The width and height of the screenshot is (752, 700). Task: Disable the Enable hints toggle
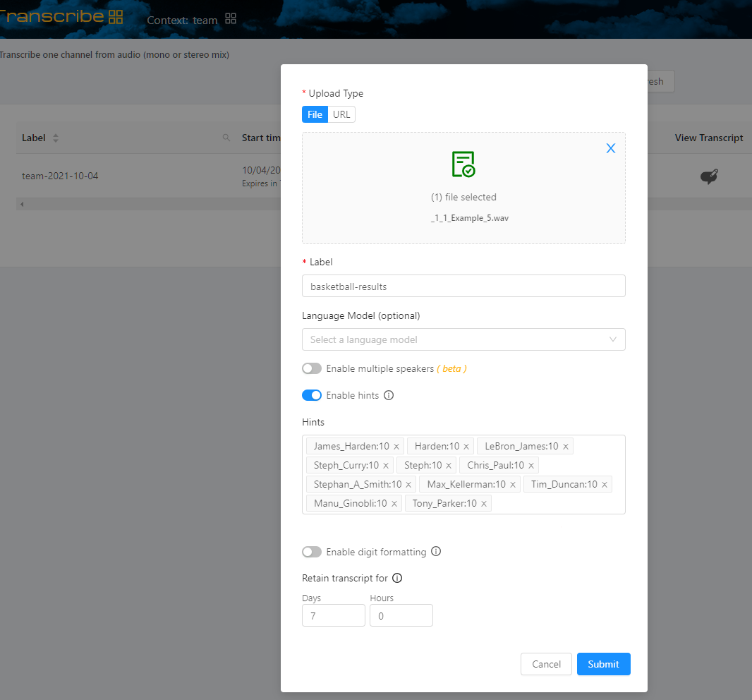click(311, 395)
